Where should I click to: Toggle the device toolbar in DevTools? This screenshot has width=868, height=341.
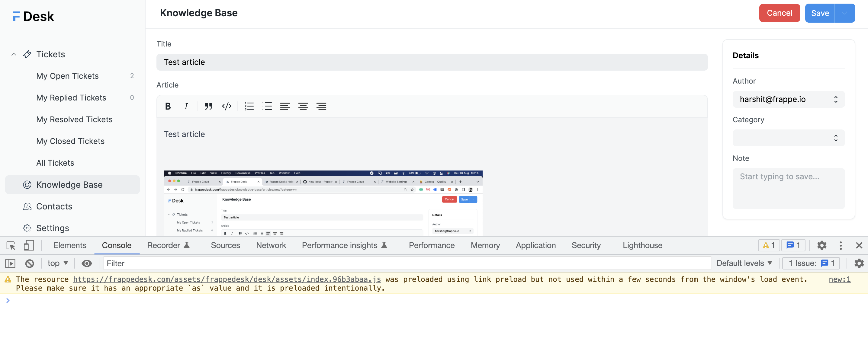tap(29, 245)
